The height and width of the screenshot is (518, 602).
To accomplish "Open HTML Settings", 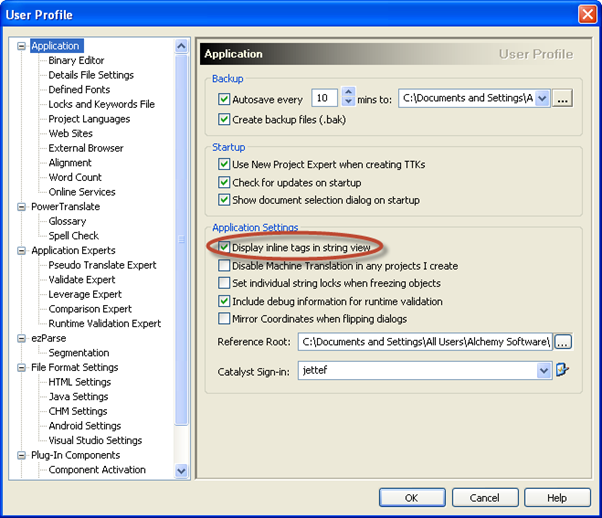I will 79,382.
